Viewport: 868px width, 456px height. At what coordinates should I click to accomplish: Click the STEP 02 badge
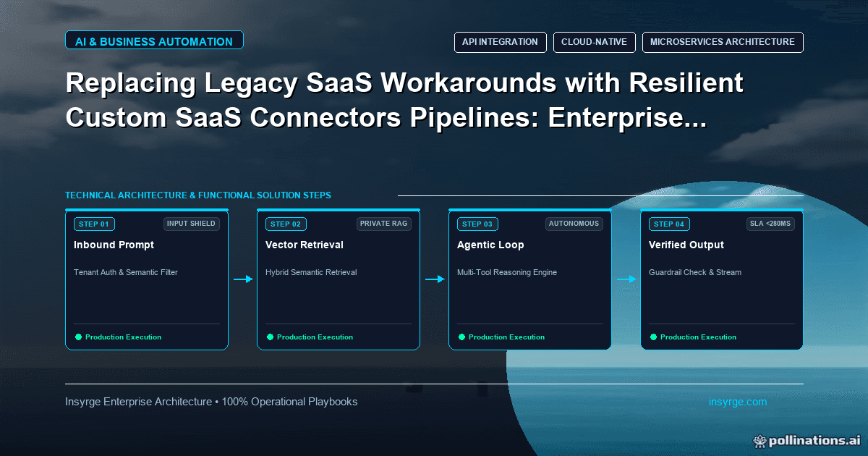pos(286,224)
